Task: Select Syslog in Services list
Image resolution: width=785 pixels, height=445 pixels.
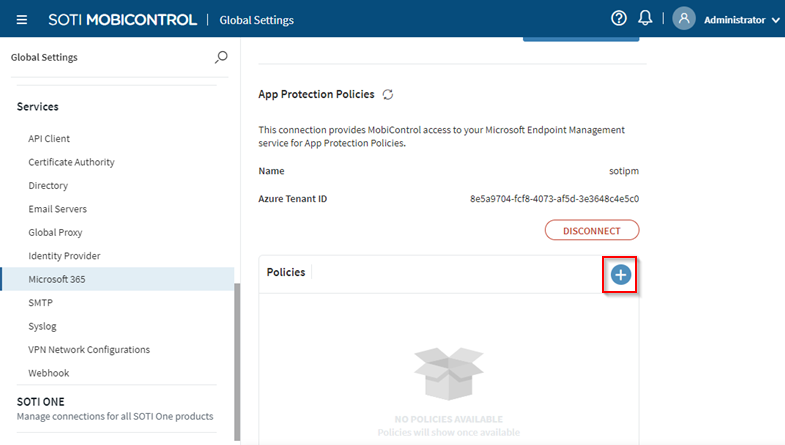Action: [x=42, y=326]
